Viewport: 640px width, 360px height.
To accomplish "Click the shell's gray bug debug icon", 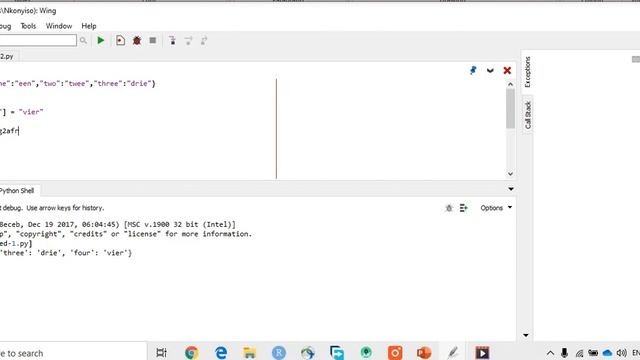I will click(449, 208).
